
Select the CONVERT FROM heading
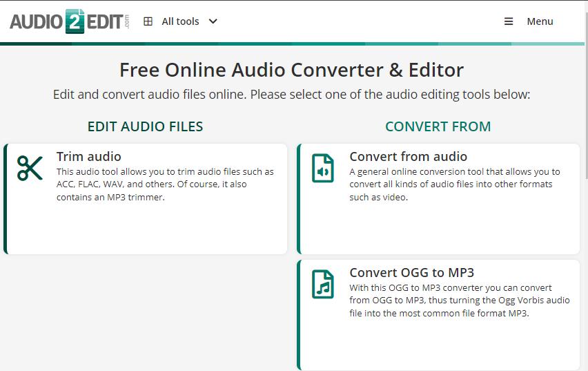point(438,126)
